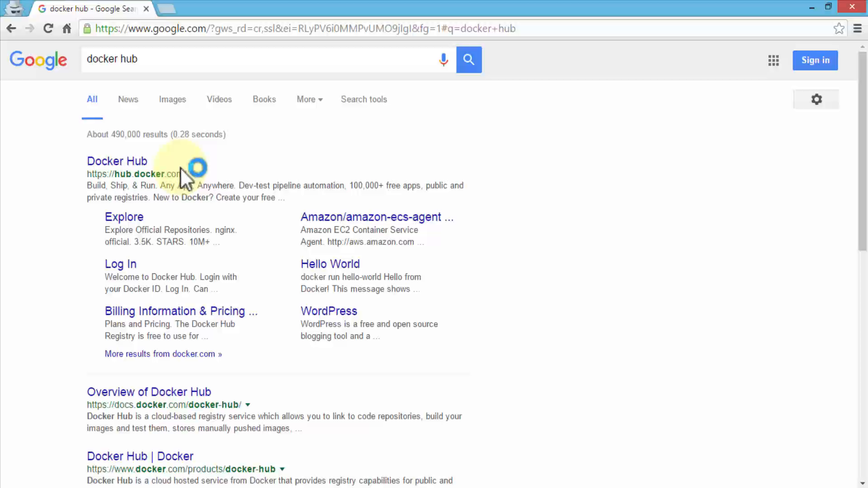Click the incognito spy icon

coord(14,8)
